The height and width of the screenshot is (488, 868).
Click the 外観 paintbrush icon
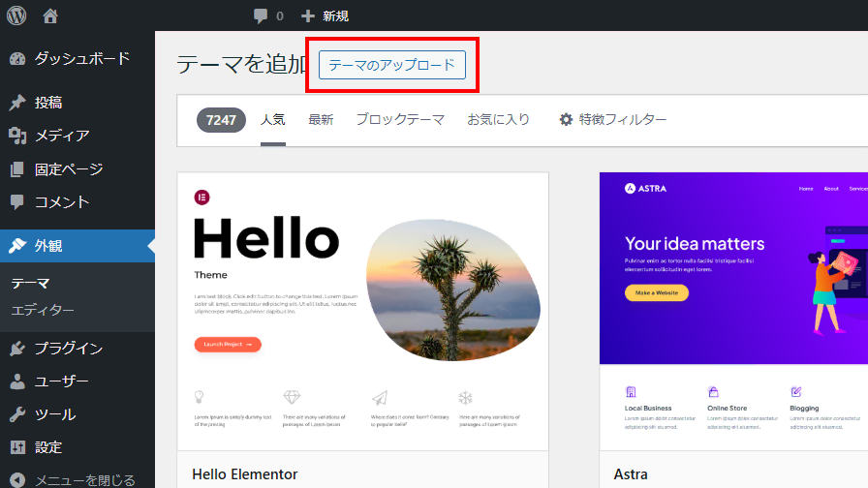pyautogui.click(x=17, y=246)
